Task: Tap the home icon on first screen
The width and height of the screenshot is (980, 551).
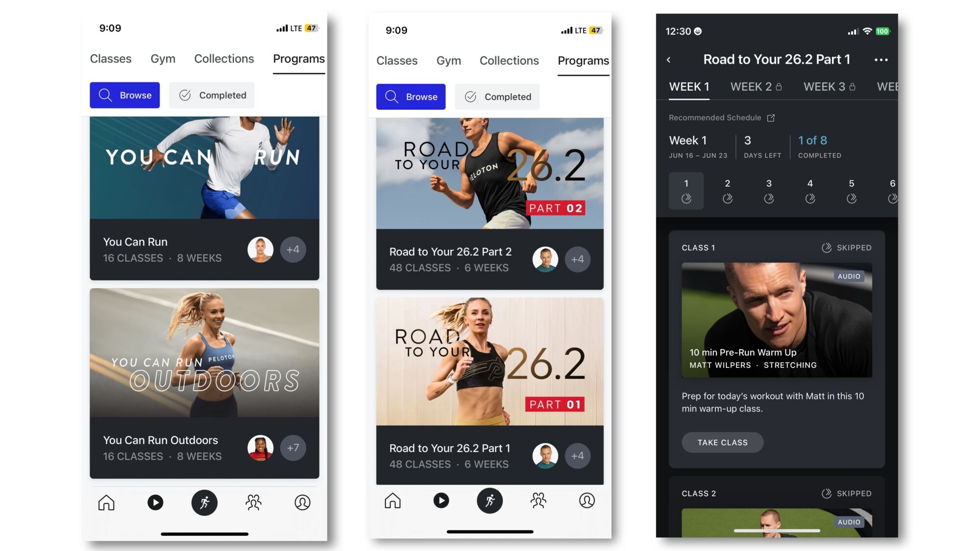Action: 106,502
